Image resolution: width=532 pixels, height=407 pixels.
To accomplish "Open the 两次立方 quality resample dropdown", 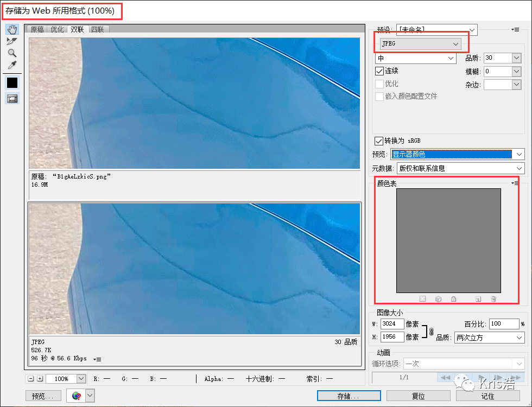I will [489, 338].
